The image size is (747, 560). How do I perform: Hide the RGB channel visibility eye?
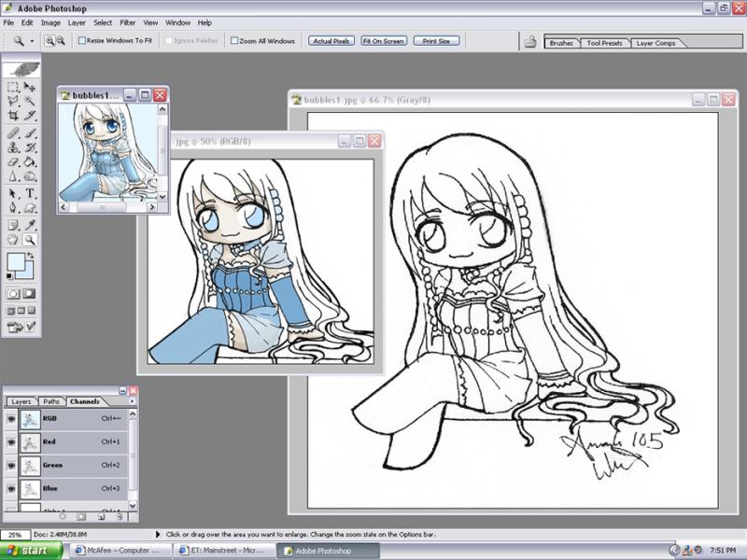(11, 419)
